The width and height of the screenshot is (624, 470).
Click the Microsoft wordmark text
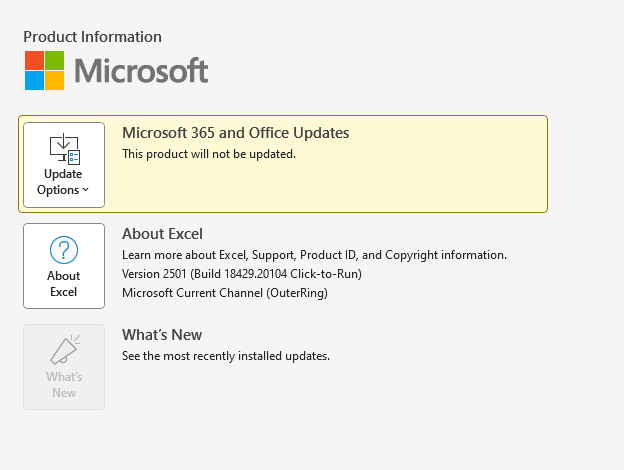(x=141, y=71)
